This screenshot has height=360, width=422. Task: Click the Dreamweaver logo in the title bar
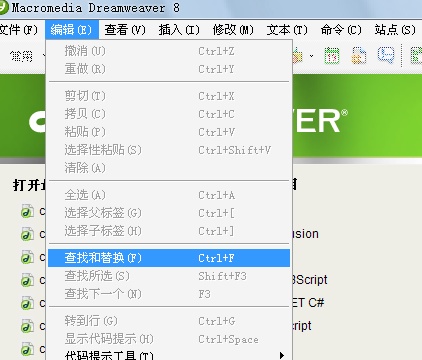pyautogui.click(x=3, y=7)
